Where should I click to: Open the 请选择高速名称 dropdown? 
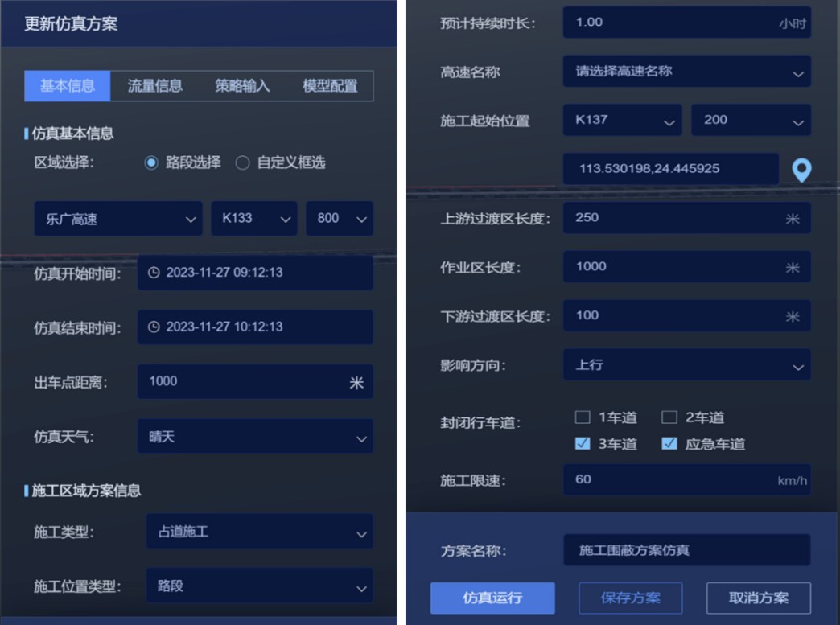click(x=687, y=72)
